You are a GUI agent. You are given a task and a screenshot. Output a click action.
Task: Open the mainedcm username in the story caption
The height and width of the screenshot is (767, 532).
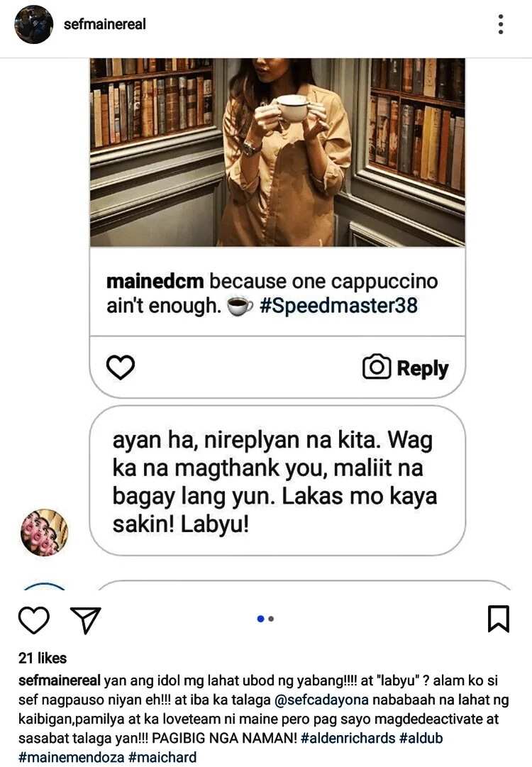(155, 281)
